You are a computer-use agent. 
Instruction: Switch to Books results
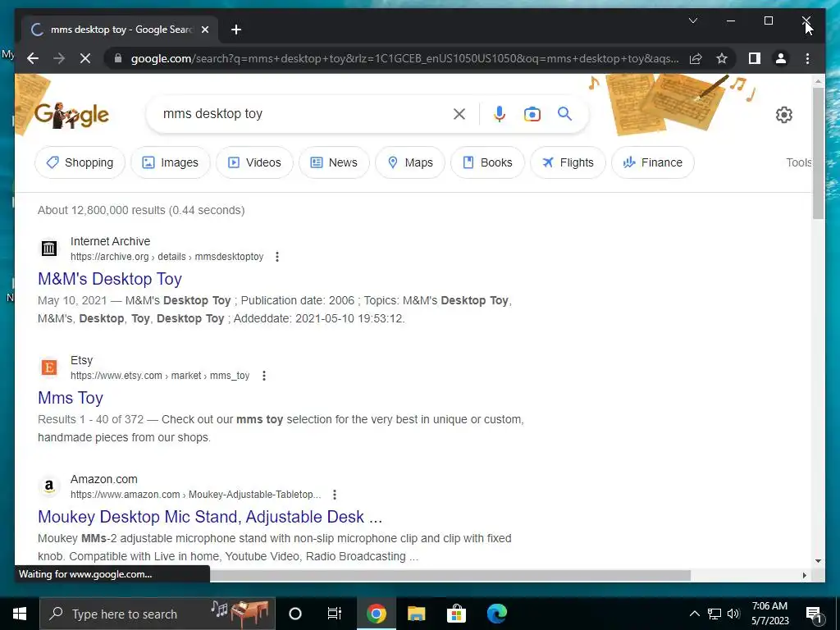point(487,162)
